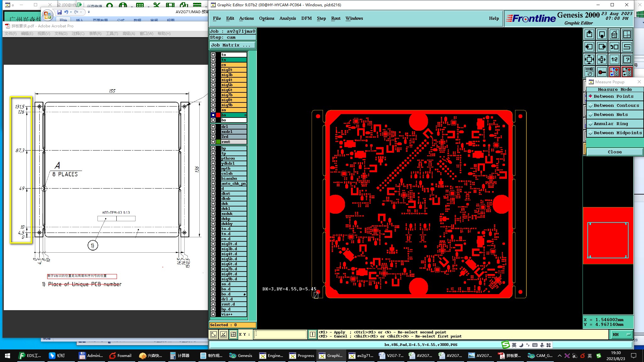Click the red overview thumbnail panel
Screen dimensions: 644x362
point(608,236)
